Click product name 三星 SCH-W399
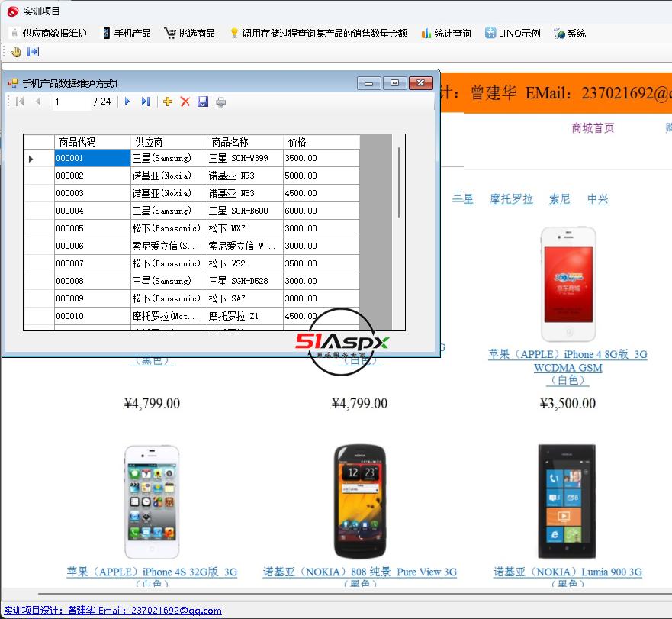The width and height of the screenshot is (672, 619). 245,158
